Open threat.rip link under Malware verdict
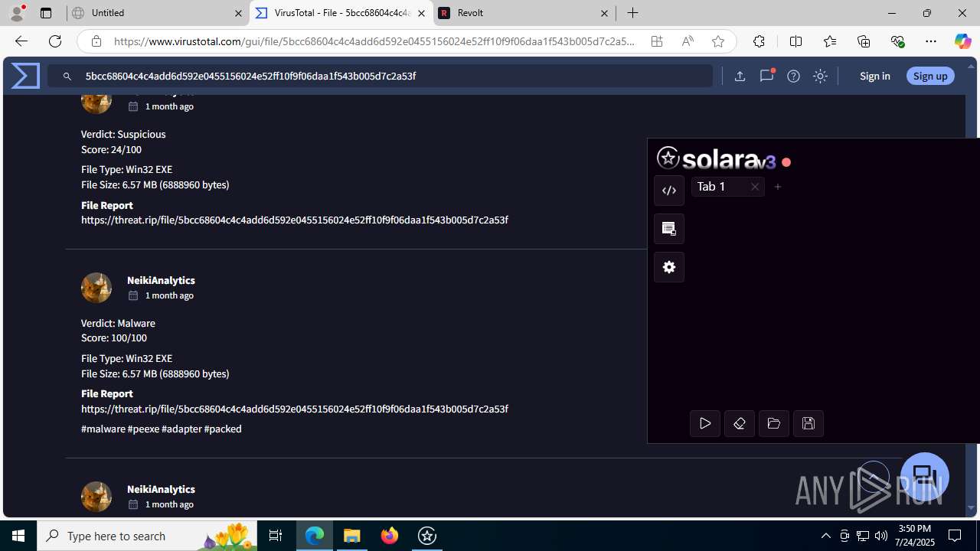The width and height of the screenshot is (980, 551). click(x=295, y=409)
